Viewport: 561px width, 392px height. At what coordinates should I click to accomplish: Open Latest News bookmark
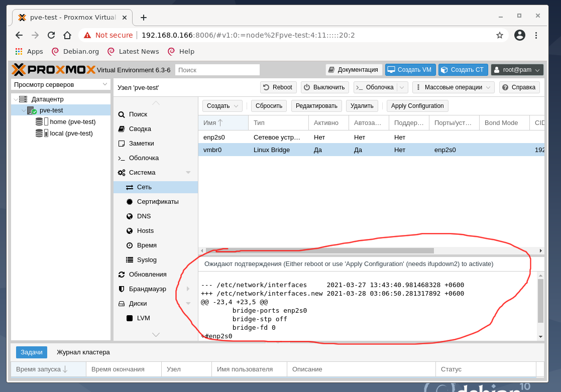pyautogui.click(x=133, y=52)
